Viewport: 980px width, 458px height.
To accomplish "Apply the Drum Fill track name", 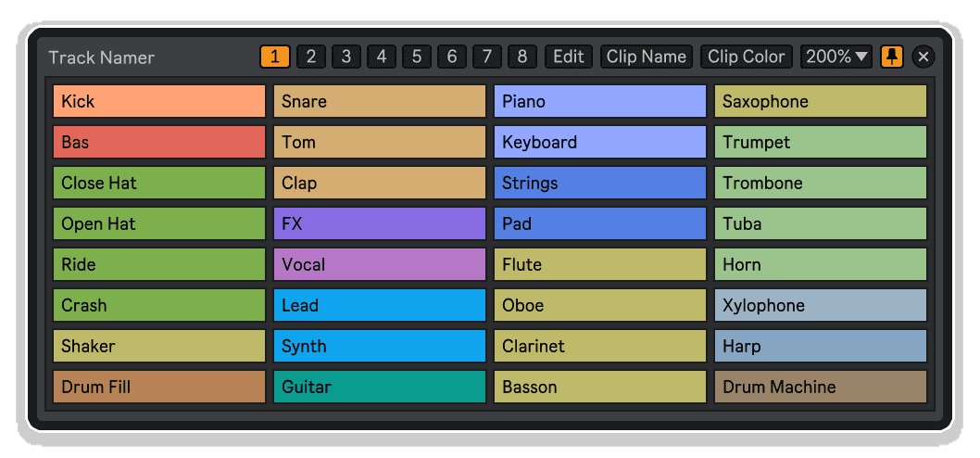I will (159, 387).
